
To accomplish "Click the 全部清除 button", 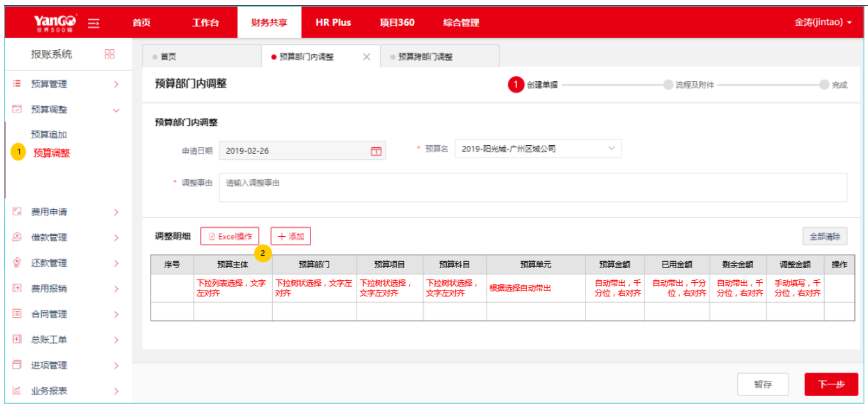I will (825, 236).
